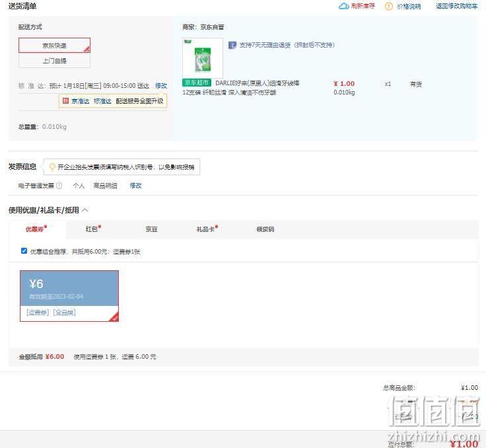Viewport: 486px width, 448px height.
Task: Click the 应付总额 ¥1.00 amount
Action: click(x=464, y=444)
